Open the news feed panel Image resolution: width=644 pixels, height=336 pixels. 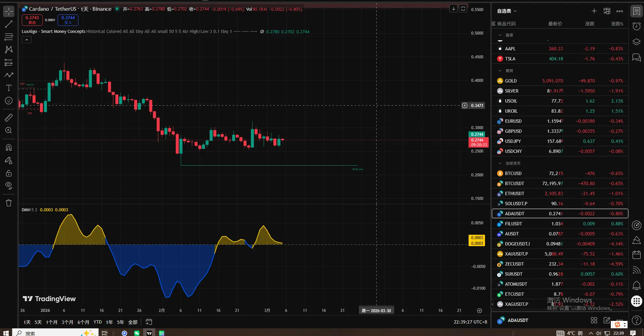click(x=636, y=270)
